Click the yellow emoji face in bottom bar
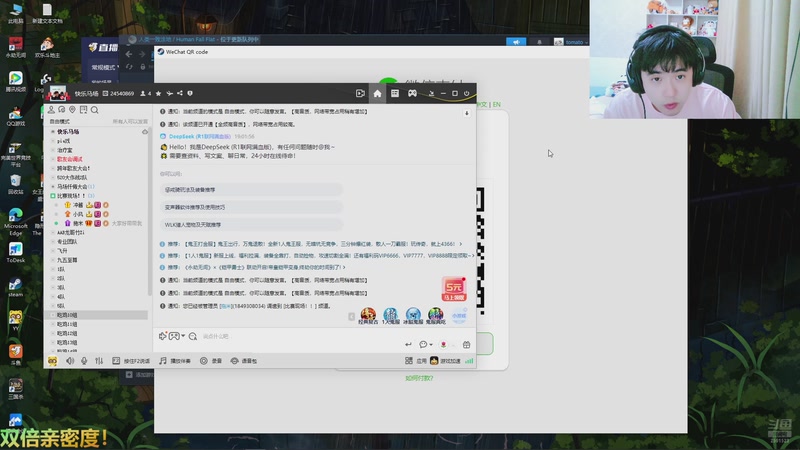Image resolution: width=800 pixels, height=450 pixels. coord(53,361)
